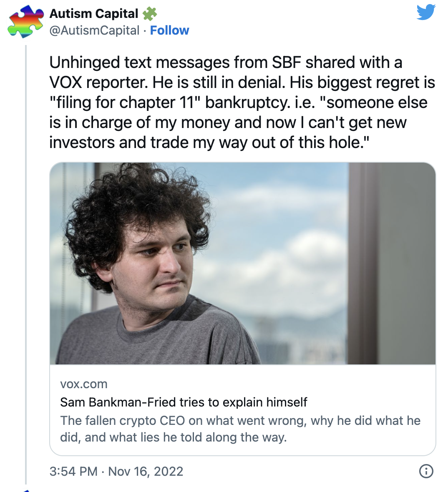Click the green puzzle piece emoji
This screenshot has height=492, width=448.
[149, 14]
